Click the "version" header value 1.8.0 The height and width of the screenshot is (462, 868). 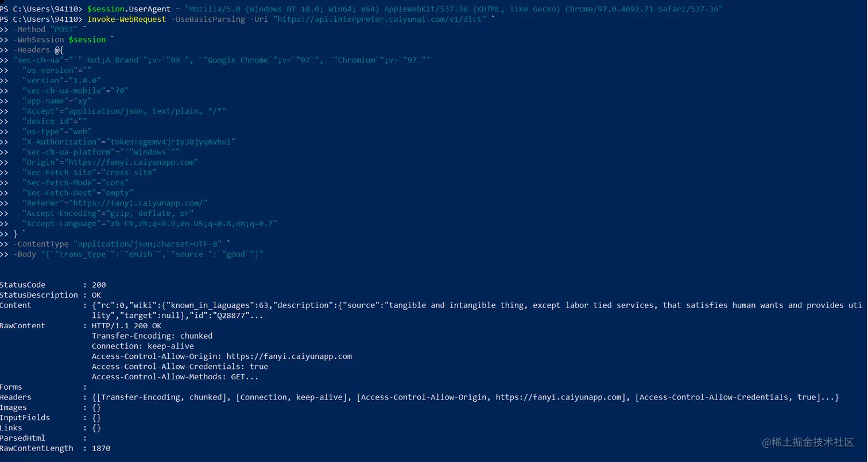tap(84, 80)
